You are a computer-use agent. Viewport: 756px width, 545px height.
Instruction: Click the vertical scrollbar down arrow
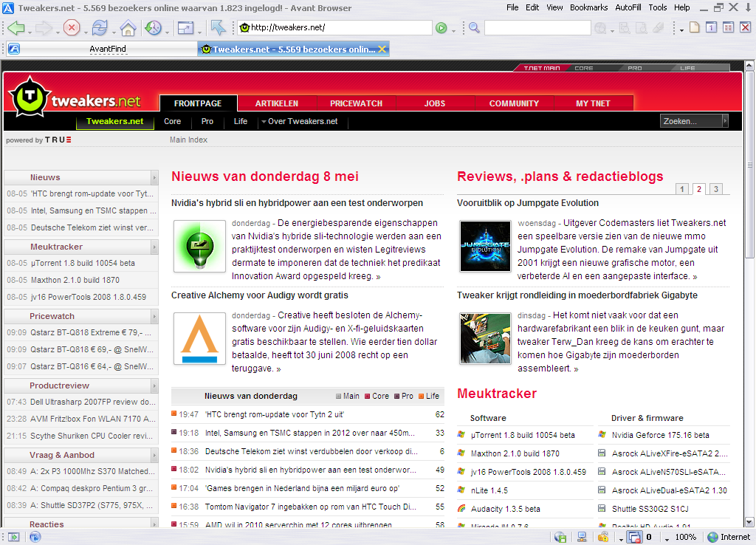tap(749, 522)
